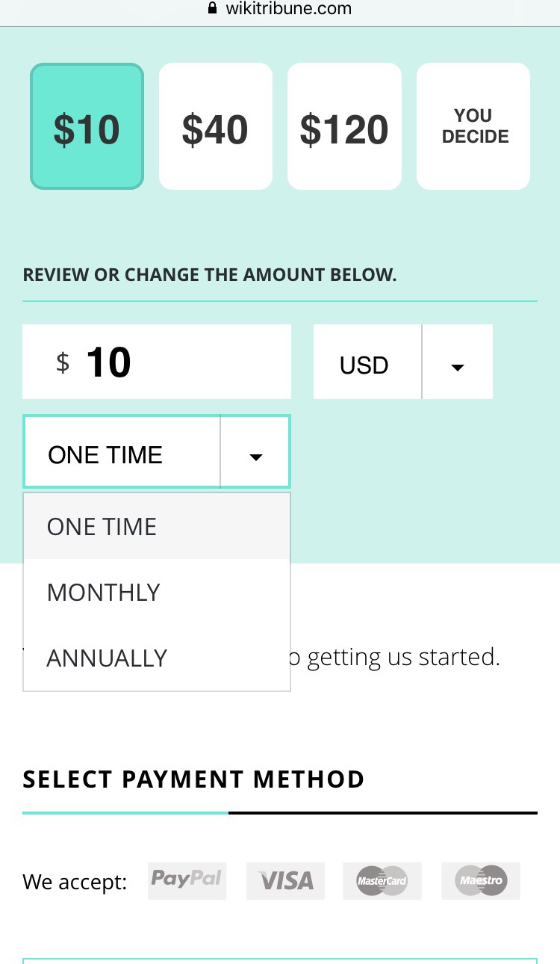Select the $10 donation amount
560x964 pixels.
tap(87, 126)
